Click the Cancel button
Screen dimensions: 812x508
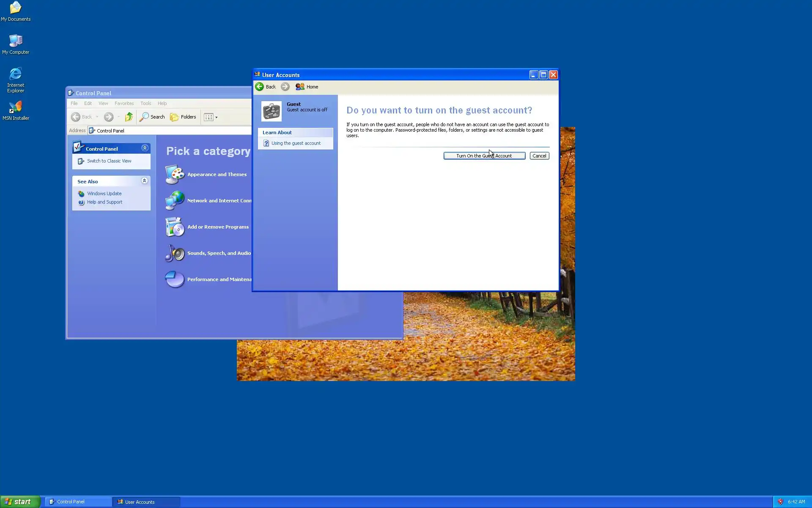click(x=539, y=156)
